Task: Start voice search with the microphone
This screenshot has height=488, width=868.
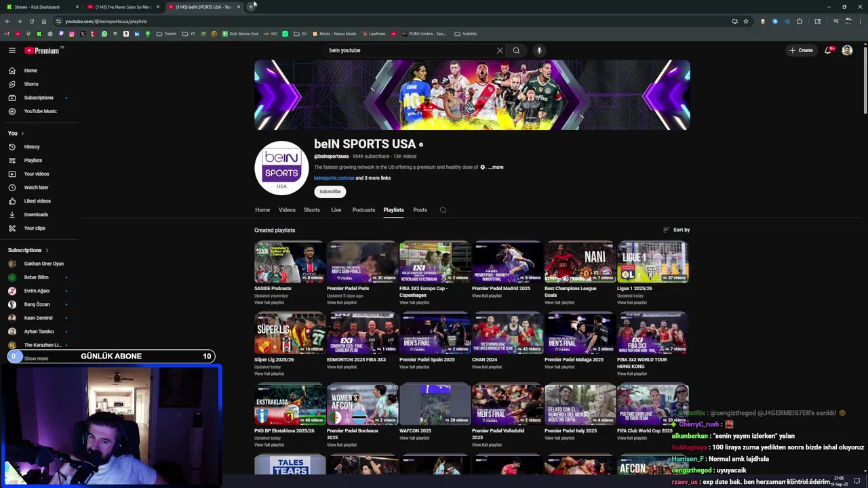Action: click(539, 50)
